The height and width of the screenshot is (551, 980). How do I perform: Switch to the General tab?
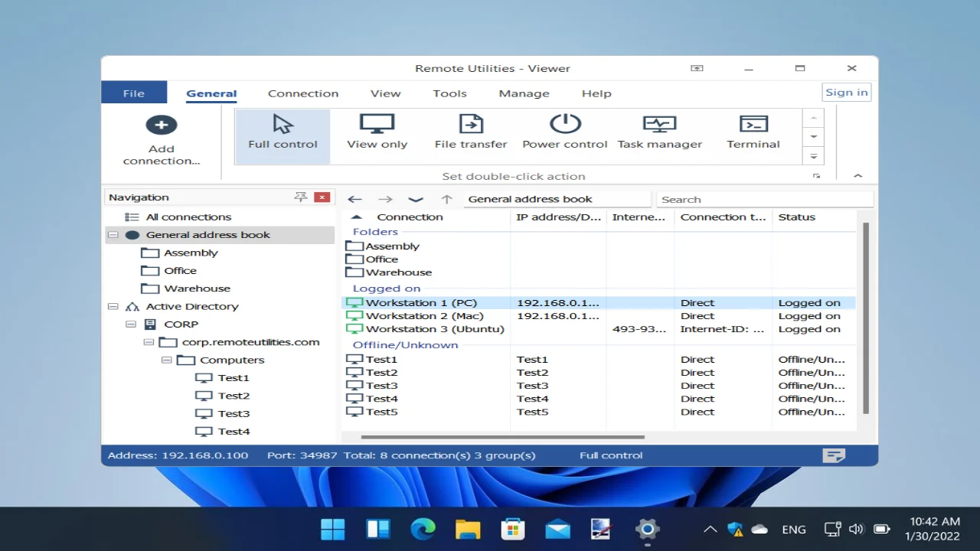click(211, 93)
